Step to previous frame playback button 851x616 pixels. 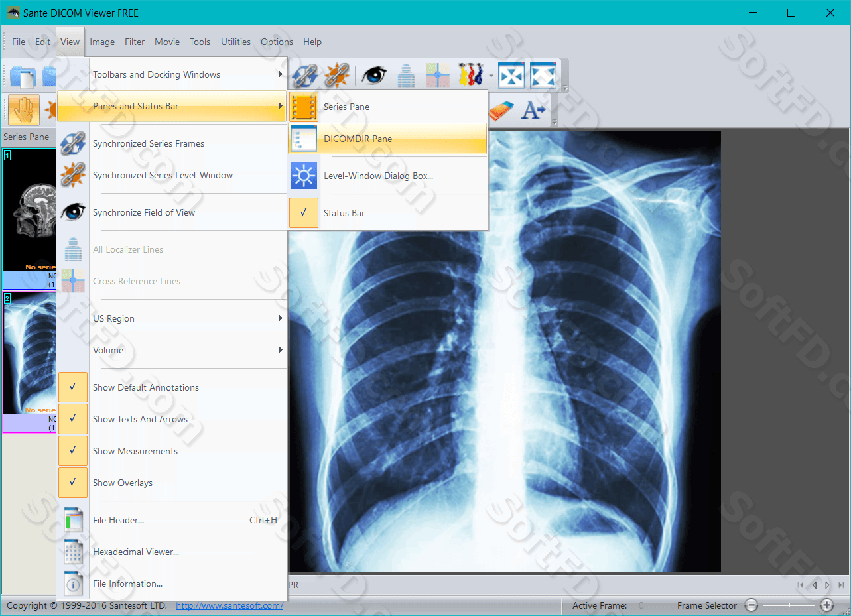(x=815, y=585)
